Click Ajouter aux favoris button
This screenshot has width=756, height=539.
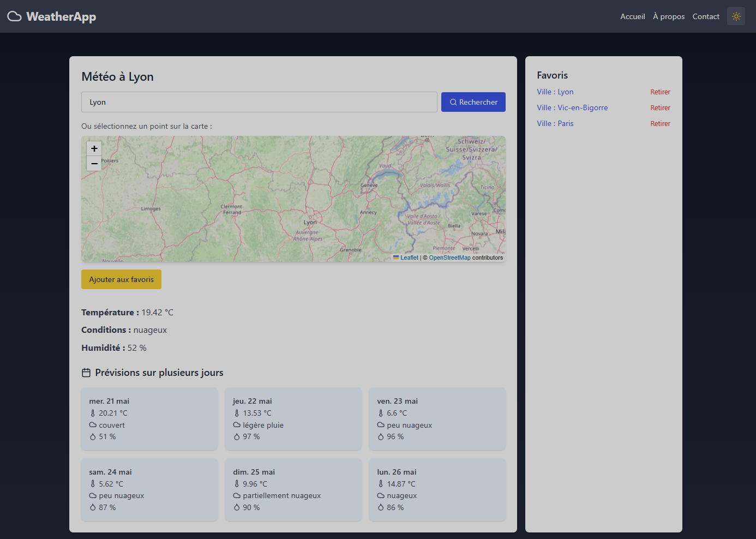121,279
